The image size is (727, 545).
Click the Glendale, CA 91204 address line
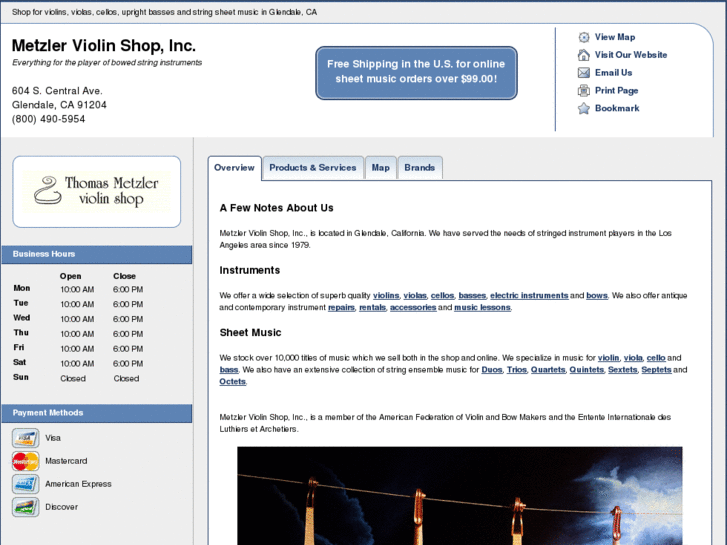coord(59,105)
